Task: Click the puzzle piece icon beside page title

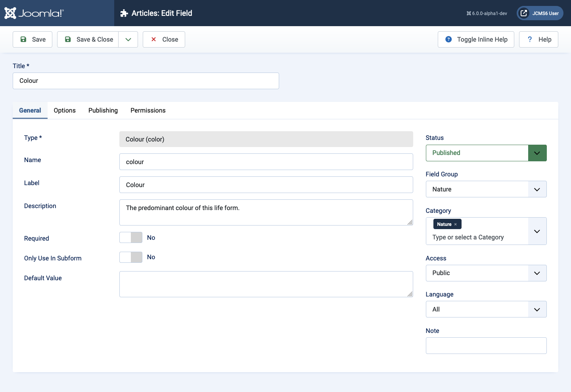Action: click(124, 13)
